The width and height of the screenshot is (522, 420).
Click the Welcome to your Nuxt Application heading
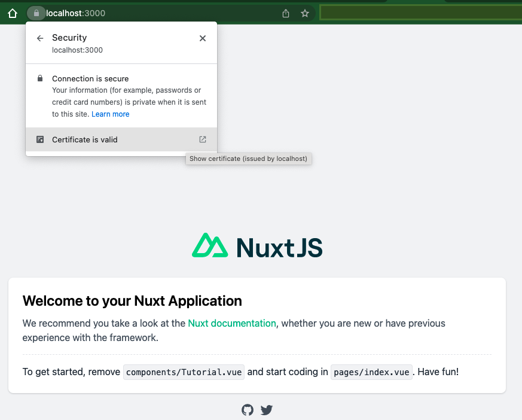click(132, 301)
